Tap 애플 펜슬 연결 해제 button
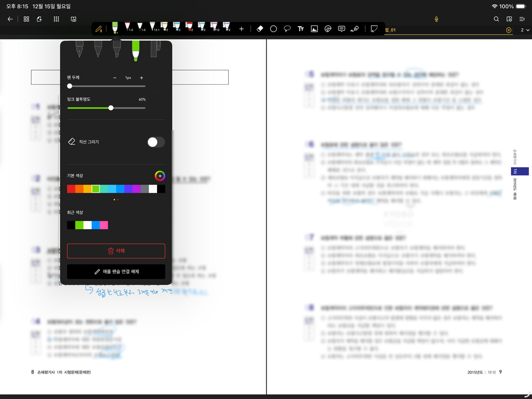The width and height of the screenshot is (532, 399). [116, 271]
